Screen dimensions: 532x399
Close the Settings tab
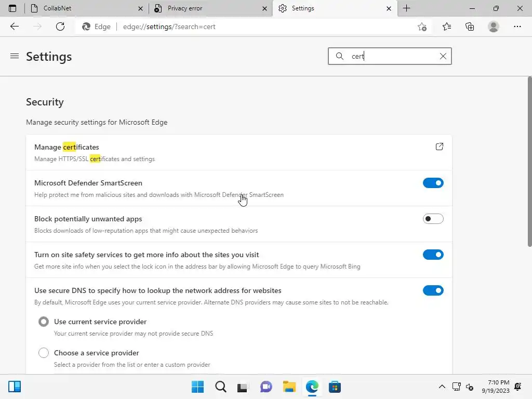coord(389,8)
